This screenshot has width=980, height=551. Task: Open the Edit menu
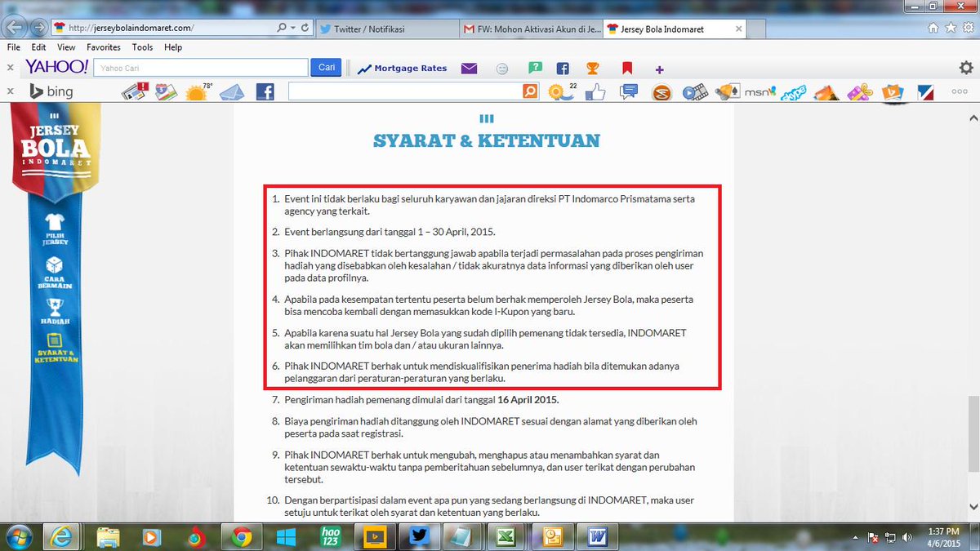pos(39,47)
